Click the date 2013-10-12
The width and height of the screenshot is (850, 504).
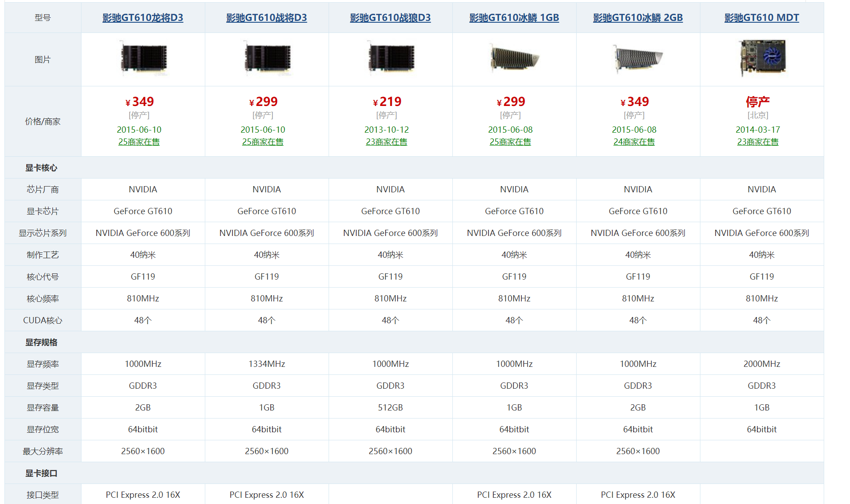386,130
